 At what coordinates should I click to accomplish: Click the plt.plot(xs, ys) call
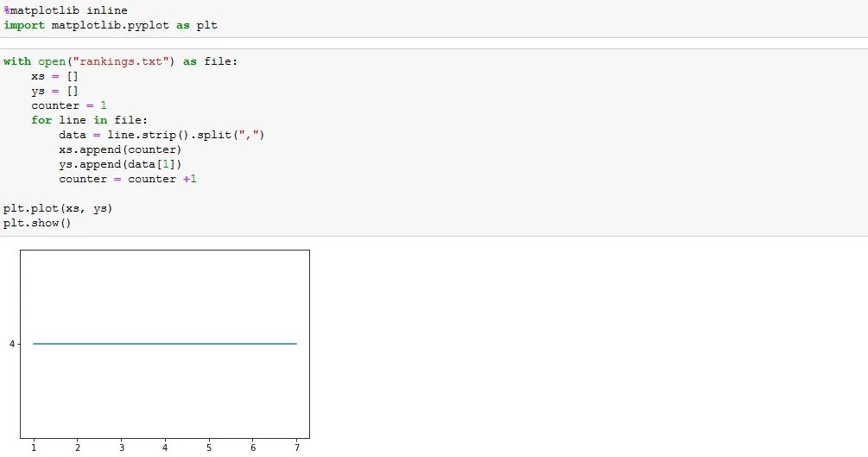58,208
